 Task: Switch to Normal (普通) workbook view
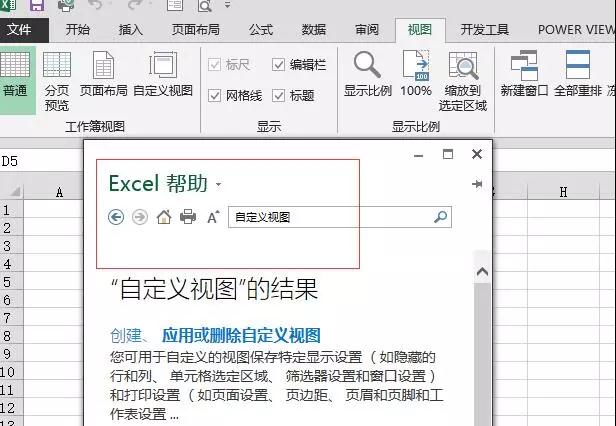(x=16, y=80)
